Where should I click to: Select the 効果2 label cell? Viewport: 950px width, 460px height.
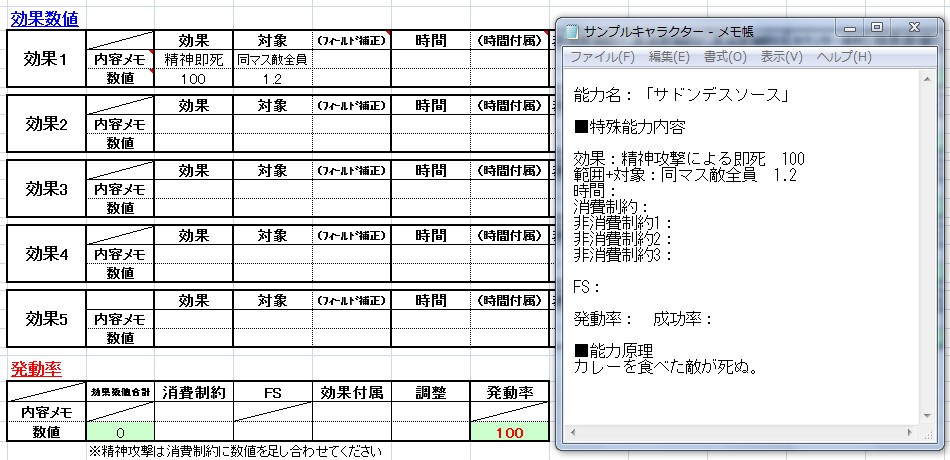coord(47,124)
